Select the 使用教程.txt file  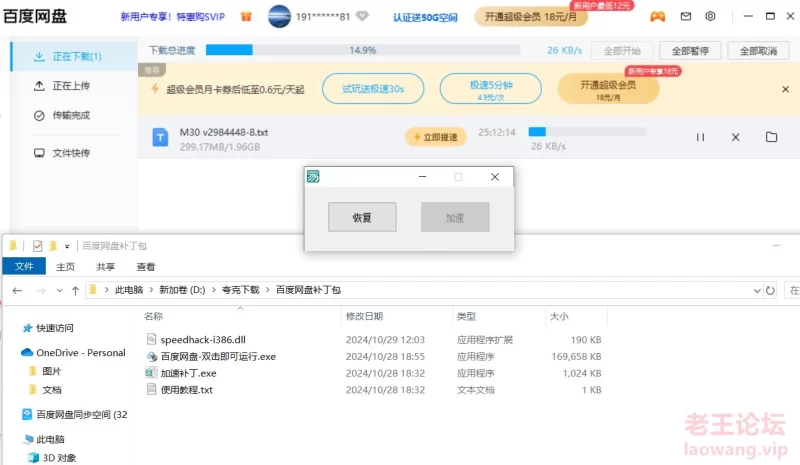pos(187,390)
